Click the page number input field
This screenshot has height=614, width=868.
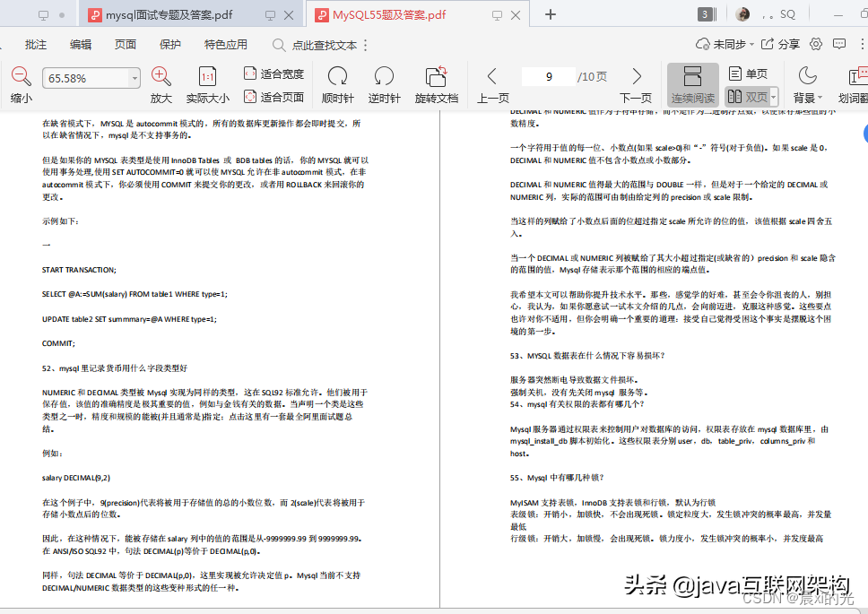(x=549, y=76)
